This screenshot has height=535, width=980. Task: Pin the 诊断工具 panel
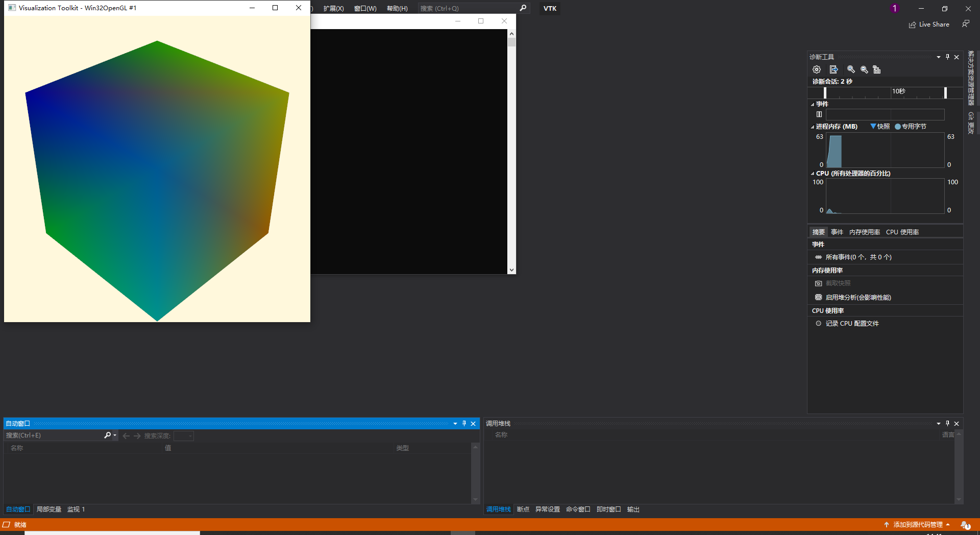point(948,57)
